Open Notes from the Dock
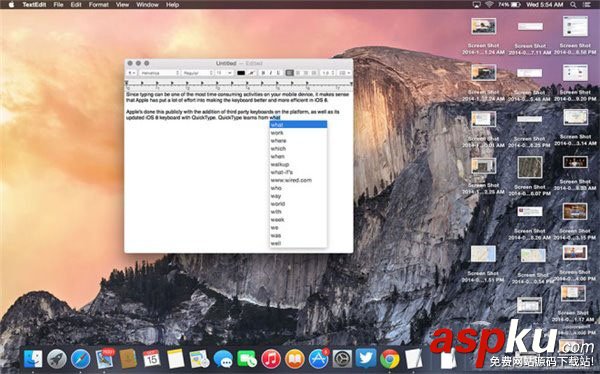The image size is (600, 374). point(176,359)
